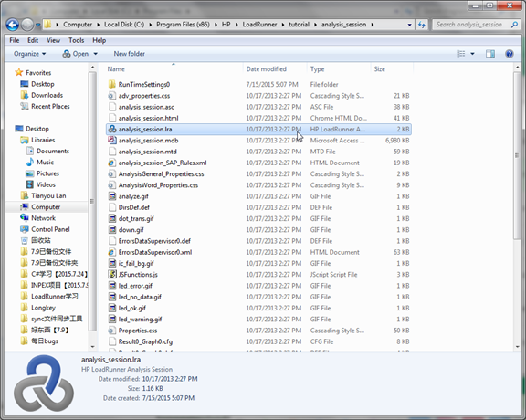Click tutorial in the address breadcrumb

tap(299, 25)
